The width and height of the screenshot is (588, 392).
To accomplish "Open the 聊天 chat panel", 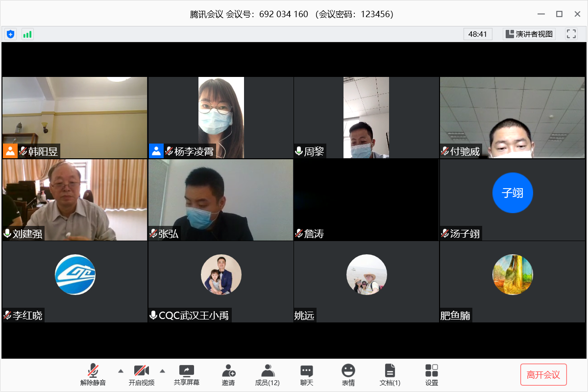I will (307, 375).
